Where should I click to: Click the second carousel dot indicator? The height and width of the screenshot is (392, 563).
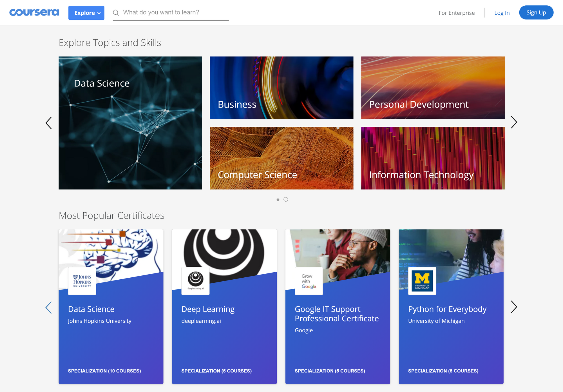coord(286,199)
